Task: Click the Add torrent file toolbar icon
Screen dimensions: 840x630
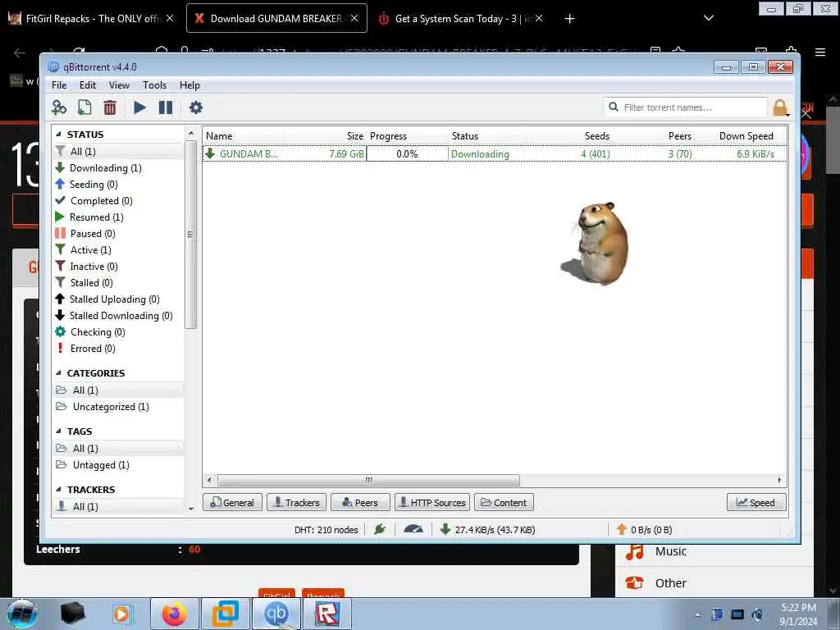Action: click(x=84, y=107)
